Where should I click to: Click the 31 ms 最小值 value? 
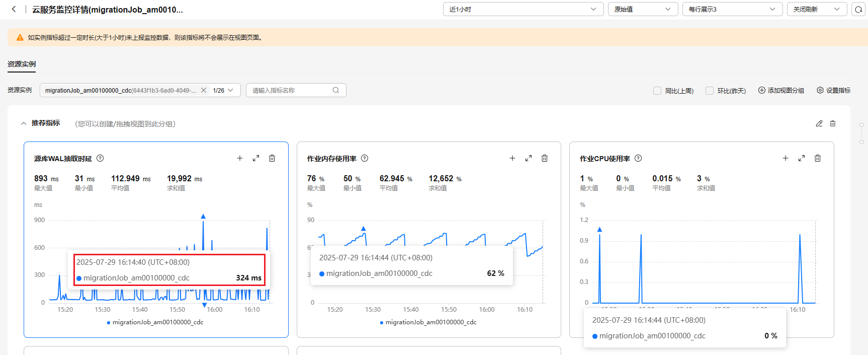(x=84, y=179)
